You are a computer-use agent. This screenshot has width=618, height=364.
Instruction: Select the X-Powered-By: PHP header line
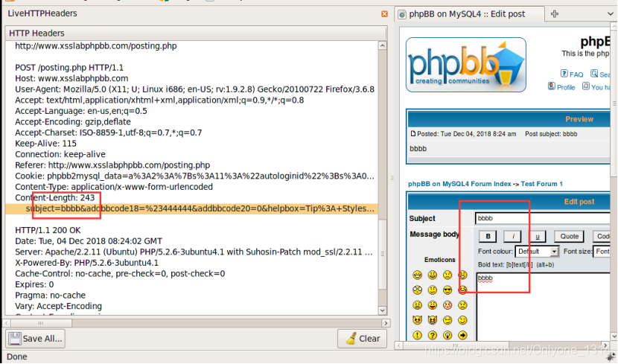tap(86, 263)
